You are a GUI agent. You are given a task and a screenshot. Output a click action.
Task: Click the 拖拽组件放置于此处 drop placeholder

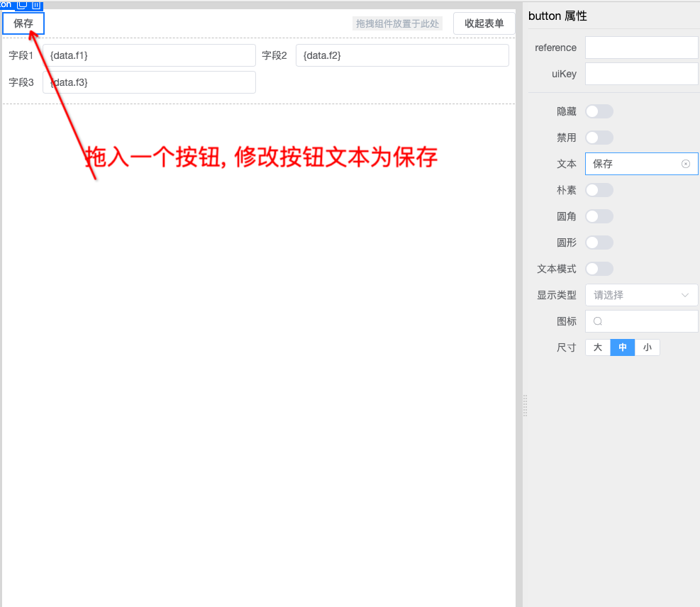click(397, 23)
